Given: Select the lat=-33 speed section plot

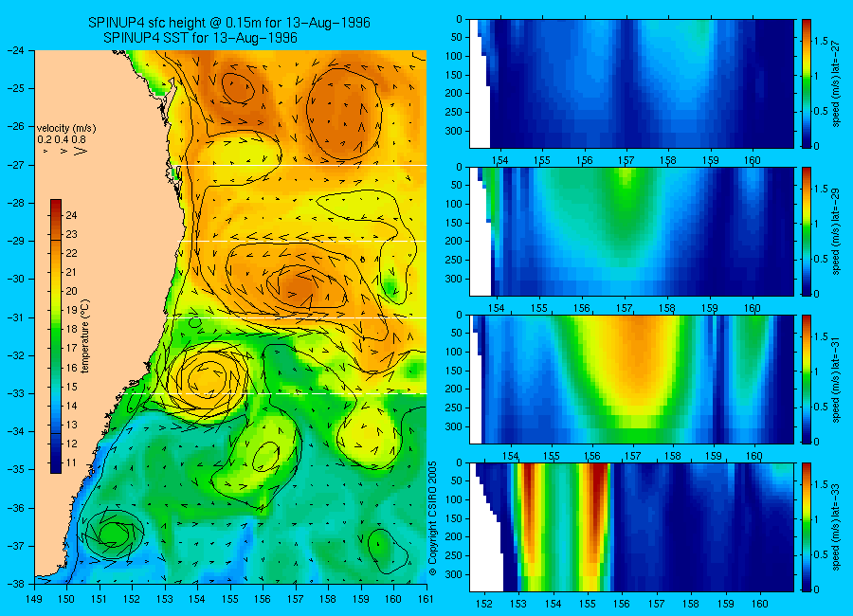Looking at the screenshot, I should click(631, 527).
